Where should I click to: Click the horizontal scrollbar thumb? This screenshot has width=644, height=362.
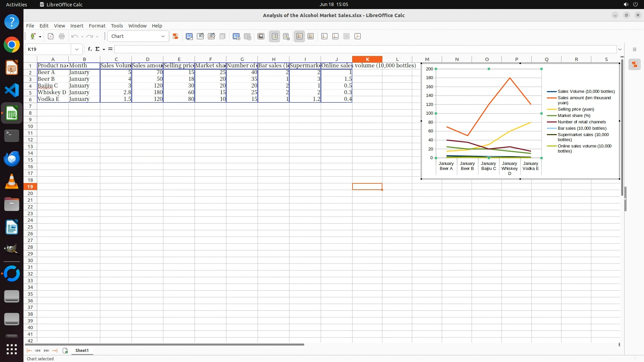[x=164, y=344]
